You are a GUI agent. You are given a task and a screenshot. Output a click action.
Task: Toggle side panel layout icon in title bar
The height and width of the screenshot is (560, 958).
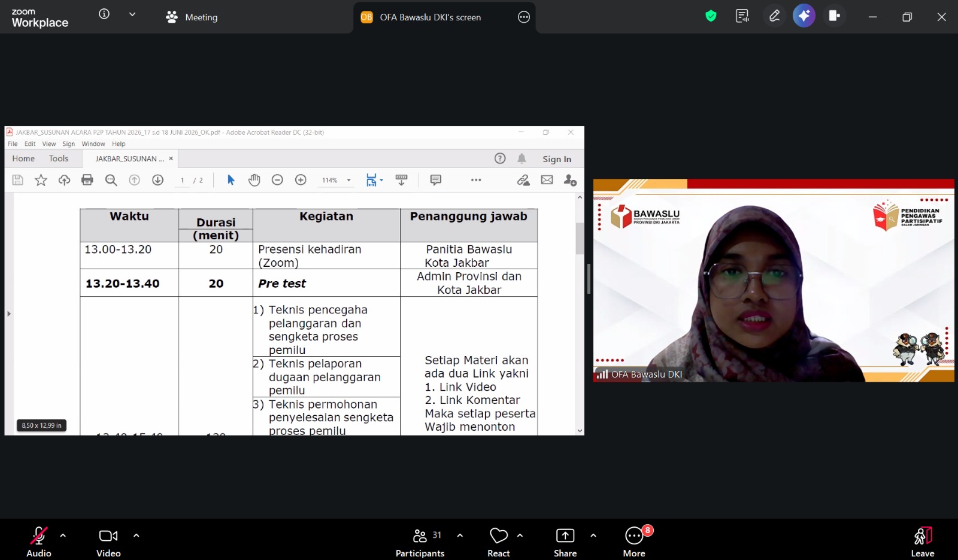point(834,16)
